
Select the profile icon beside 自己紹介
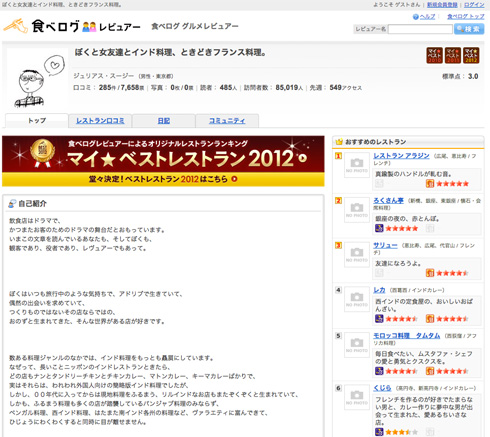12,203
